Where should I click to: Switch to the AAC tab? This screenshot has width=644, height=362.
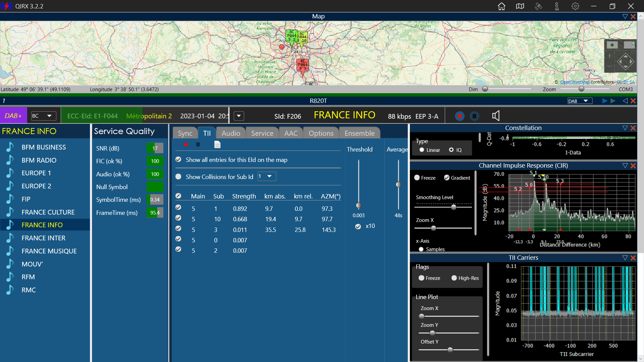point(291,133)
